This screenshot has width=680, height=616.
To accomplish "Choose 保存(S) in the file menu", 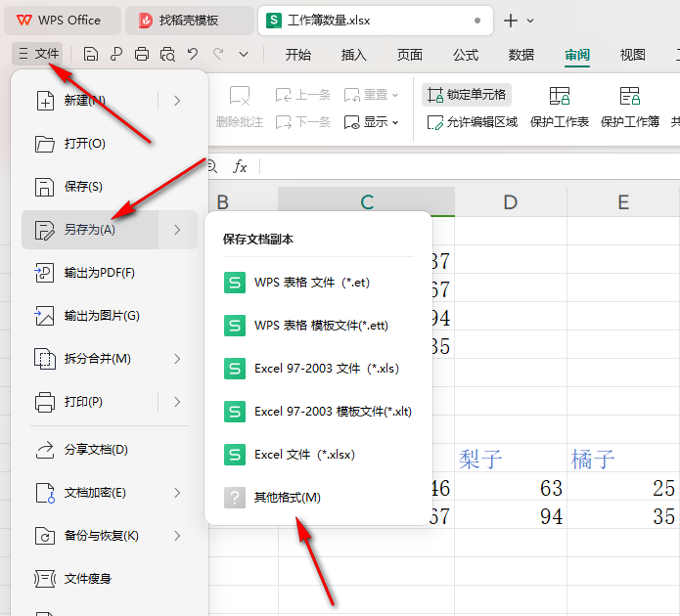I will point(110,187).
